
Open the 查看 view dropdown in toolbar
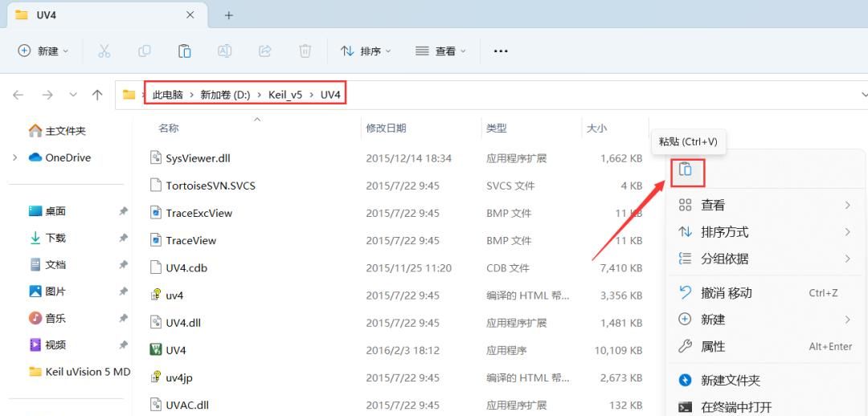(x=440, y=51)
